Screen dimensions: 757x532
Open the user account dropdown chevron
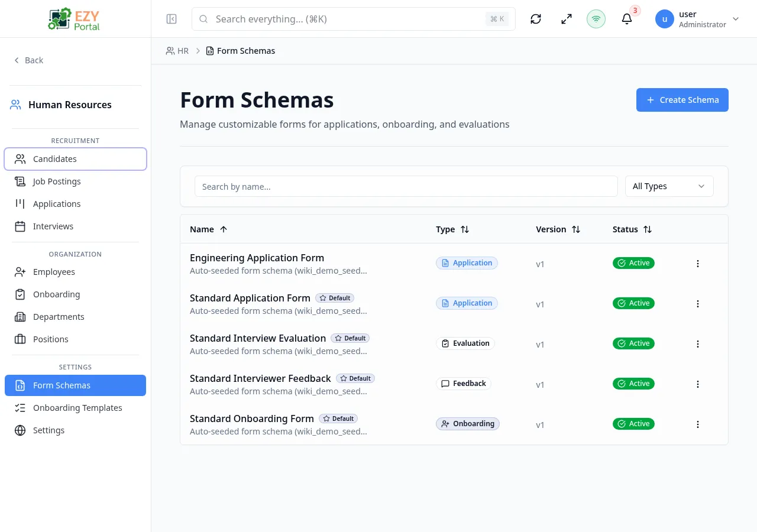[736, 19]
